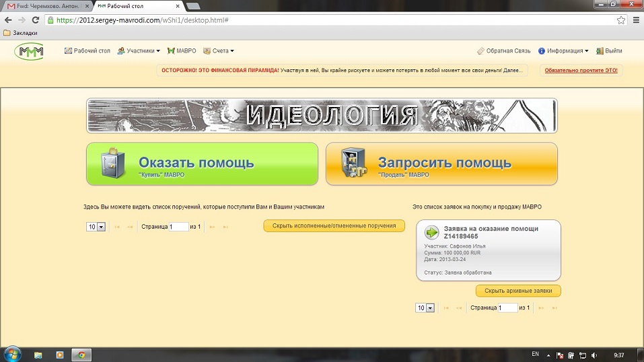The height and width of the screenshot is (362, 644).
Task: Click the Обратная Связь pencil icon
Action: point(480,51)
